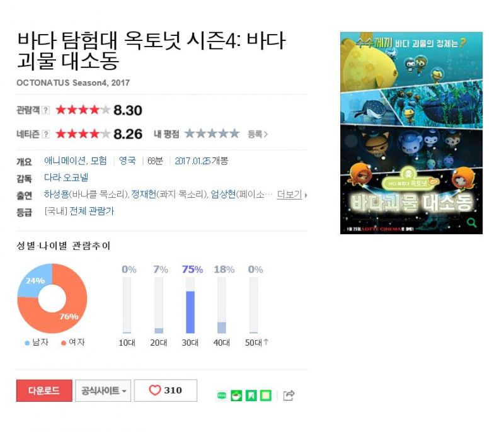Click the green bookmark share icon
This screenshot has height=432, width=504.
coord(251,395)
